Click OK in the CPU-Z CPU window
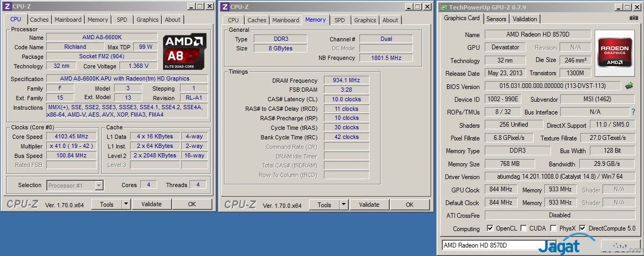The height and width of the screenshot is (256, 644). coord(192,204)
